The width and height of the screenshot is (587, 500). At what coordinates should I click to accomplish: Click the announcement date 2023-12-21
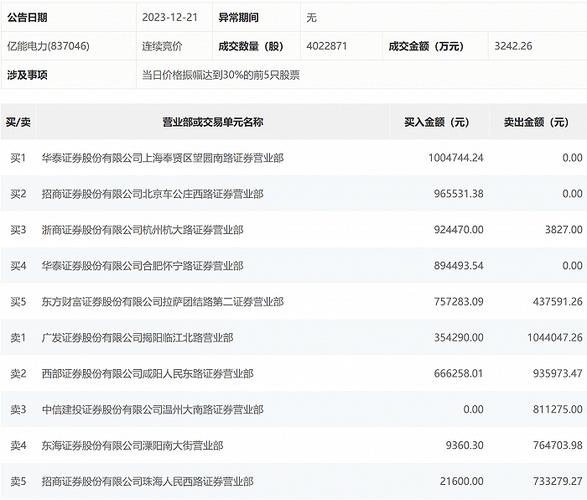(x=170, y=18)
